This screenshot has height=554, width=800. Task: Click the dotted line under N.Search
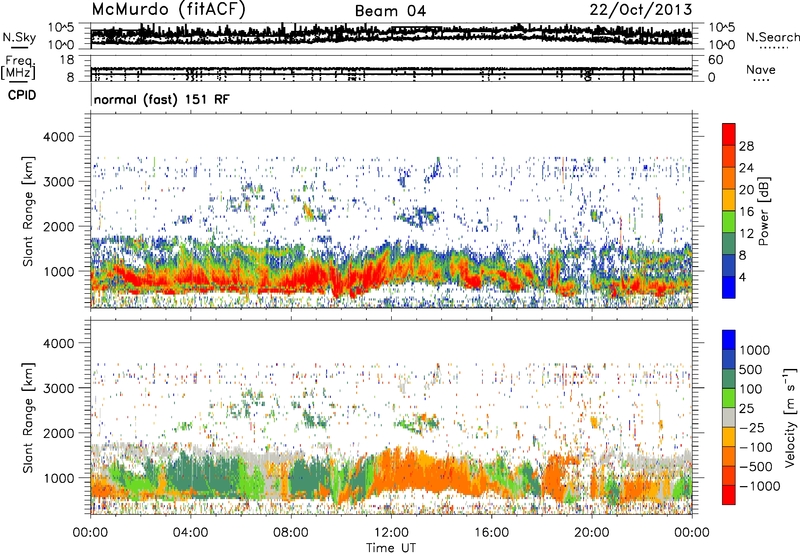pyautogui.click(x=773, y=48)
